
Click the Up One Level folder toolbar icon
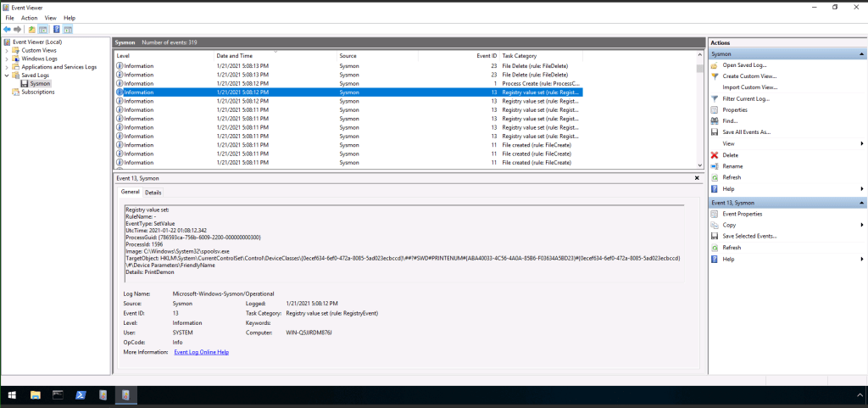pyautogui.click(x=31, y=29)
